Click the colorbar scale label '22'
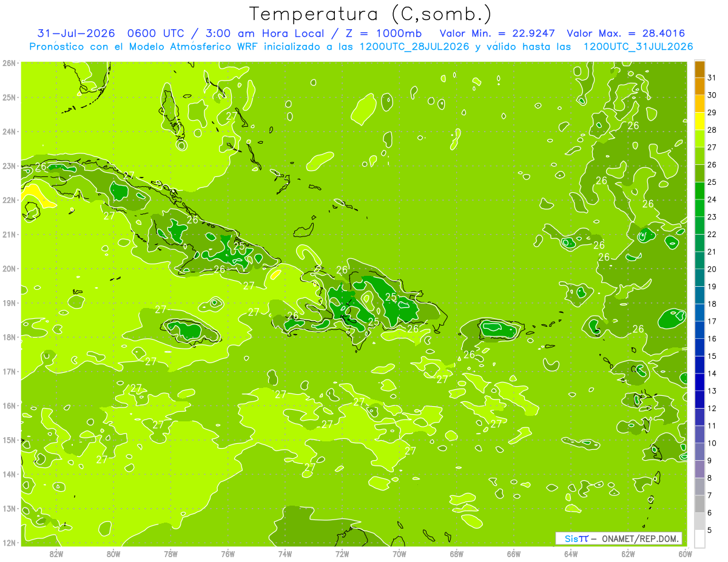 click(x=712, y=235)
